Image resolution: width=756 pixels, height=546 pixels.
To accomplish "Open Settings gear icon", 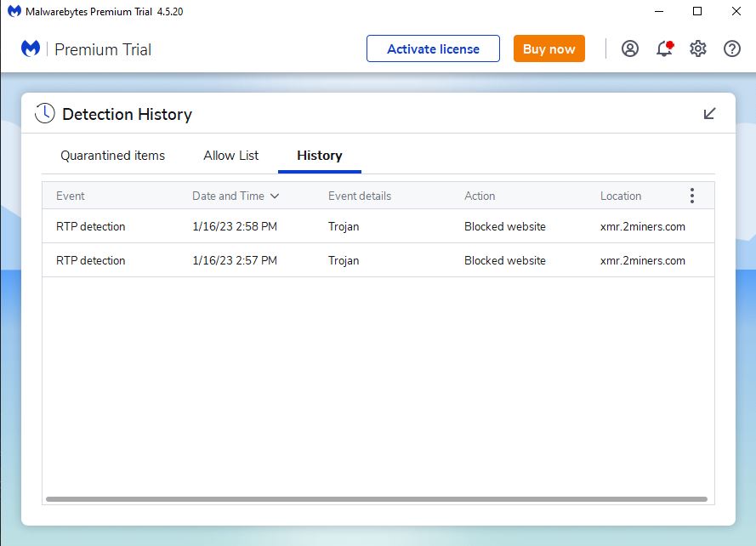I will [x=697, y=48].
